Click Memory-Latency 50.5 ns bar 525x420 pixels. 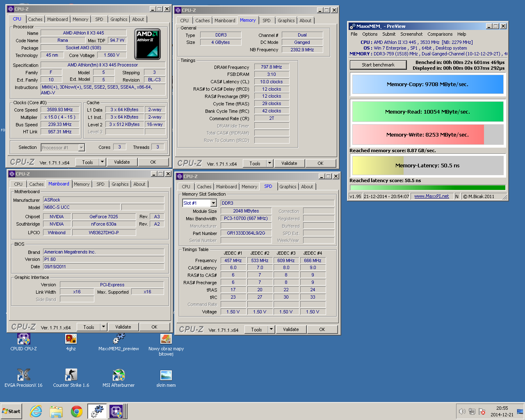tap(427, 166)
